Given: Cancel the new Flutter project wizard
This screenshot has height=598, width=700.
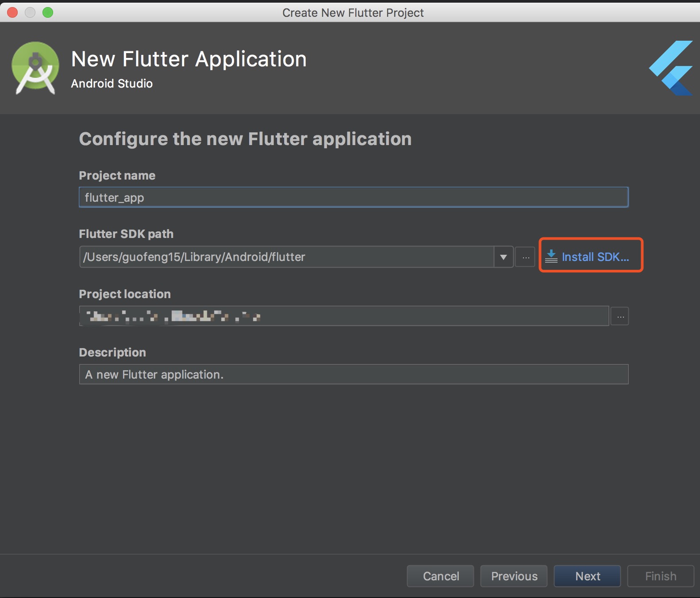Looking at the screenshot, I should (x=440, y=576).
